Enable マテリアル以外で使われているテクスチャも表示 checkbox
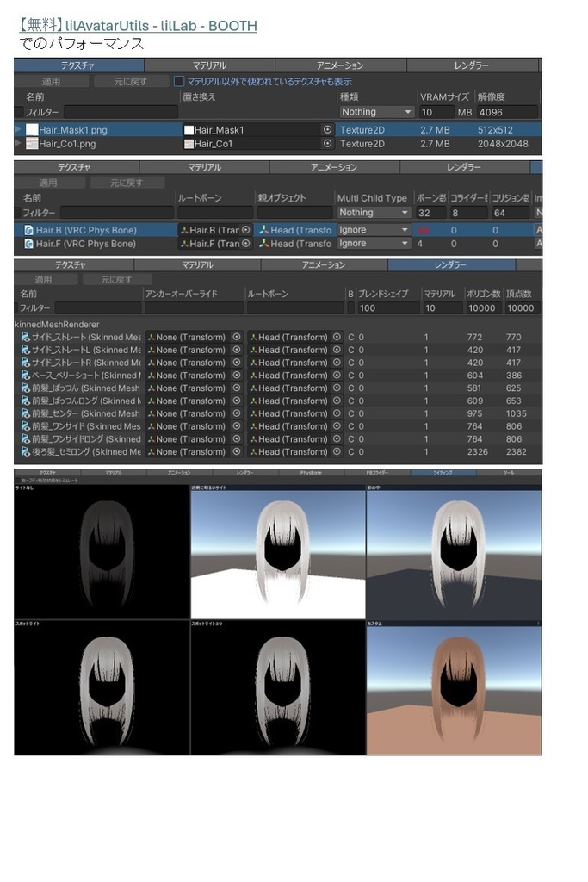 click(x=179, y=82)
